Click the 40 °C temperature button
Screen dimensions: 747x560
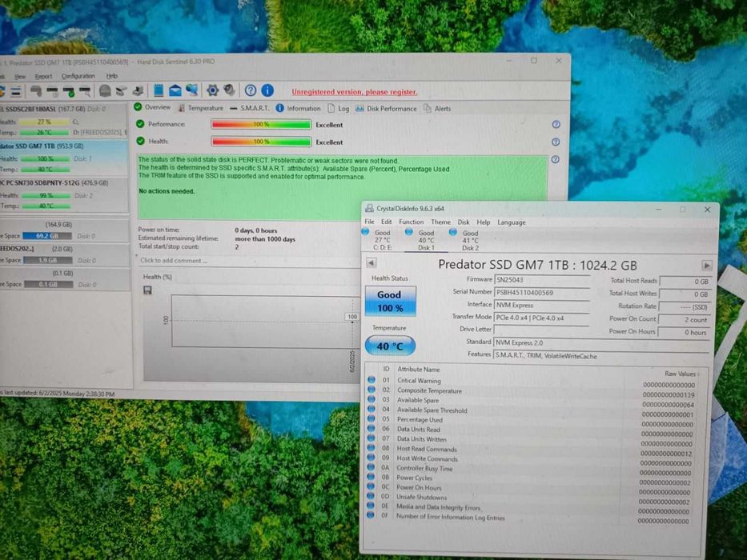390,346
